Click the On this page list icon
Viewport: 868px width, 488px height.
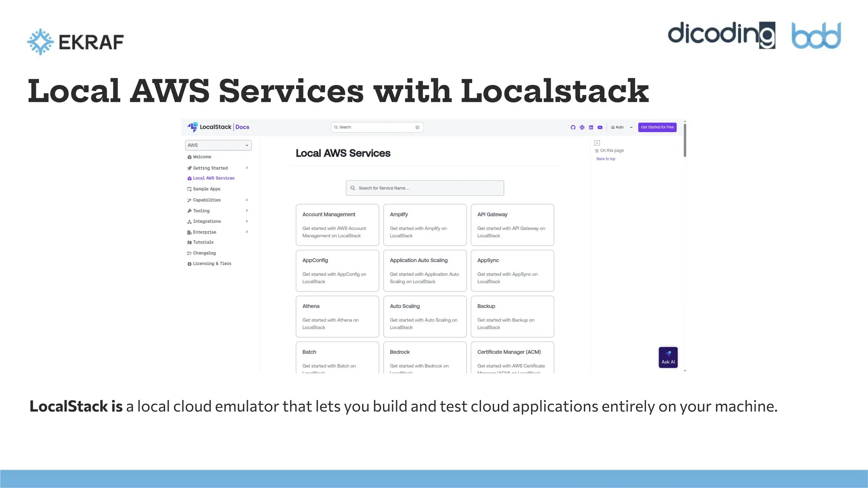597,151
